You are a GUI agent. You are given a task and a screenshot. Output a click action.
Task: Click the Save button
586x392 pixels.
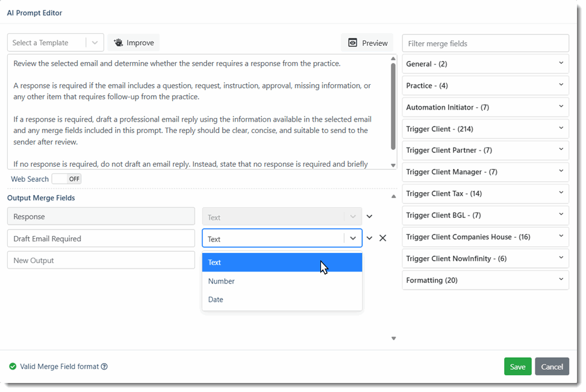click(x=517, y=367)
